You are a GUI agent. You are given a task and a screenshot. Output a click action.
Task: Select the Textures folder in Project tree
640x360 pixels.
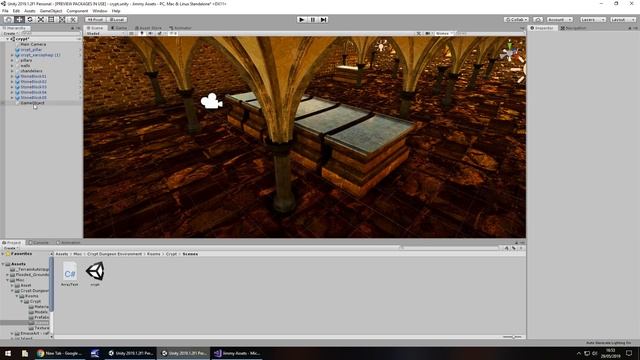click(x=42, y=328)
